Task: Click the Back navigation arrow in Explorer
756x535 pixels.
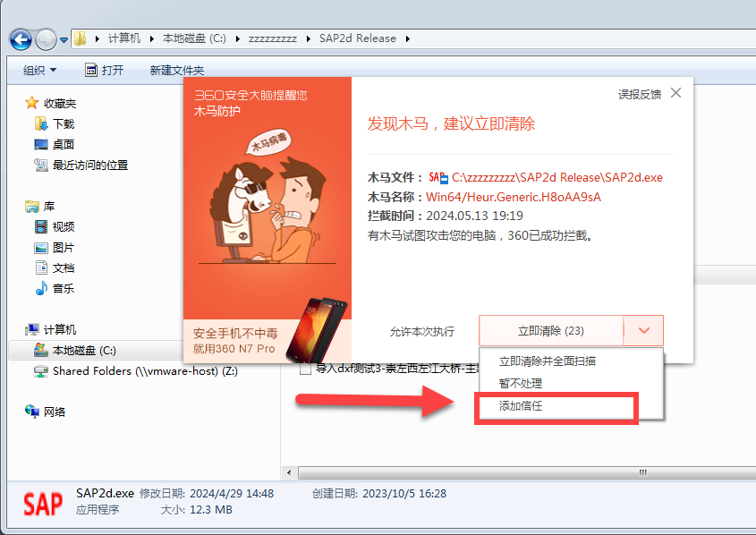Action: coord(21,39)
